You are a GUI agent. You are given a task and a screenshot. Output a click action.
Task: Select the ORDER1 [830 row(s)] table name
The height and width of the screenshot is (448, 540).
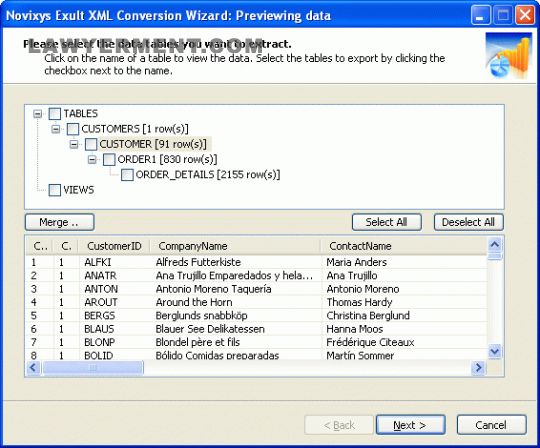[168, 159]
